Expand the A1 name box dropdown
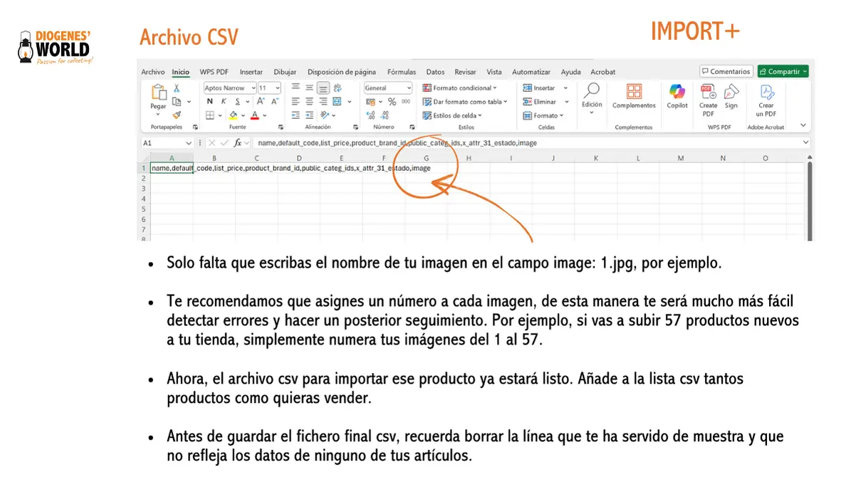 189,143
